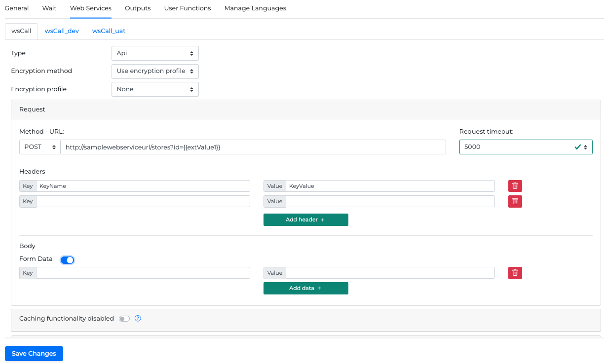Change the POST method dropdown

click(x=39, y=147)
